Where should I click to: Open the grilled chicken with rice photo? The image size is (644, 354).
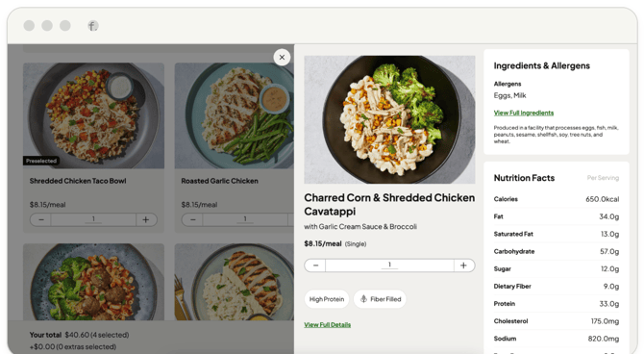click(235, 282)
